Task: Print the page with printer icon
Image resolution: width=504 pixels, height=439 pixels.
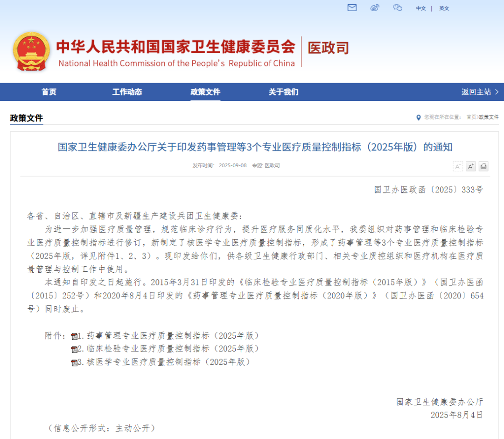Action: [x=483, y=166]
